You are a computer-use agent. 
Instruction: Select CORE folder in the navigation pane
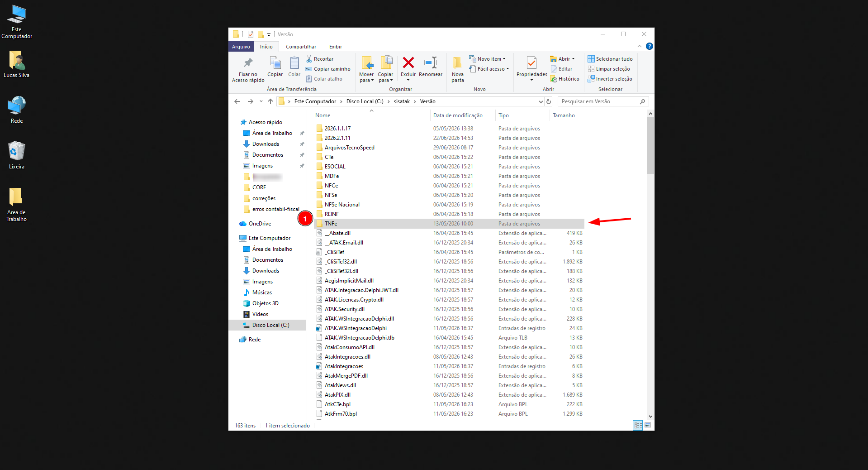pyautogui.click(x=259, y=187)
